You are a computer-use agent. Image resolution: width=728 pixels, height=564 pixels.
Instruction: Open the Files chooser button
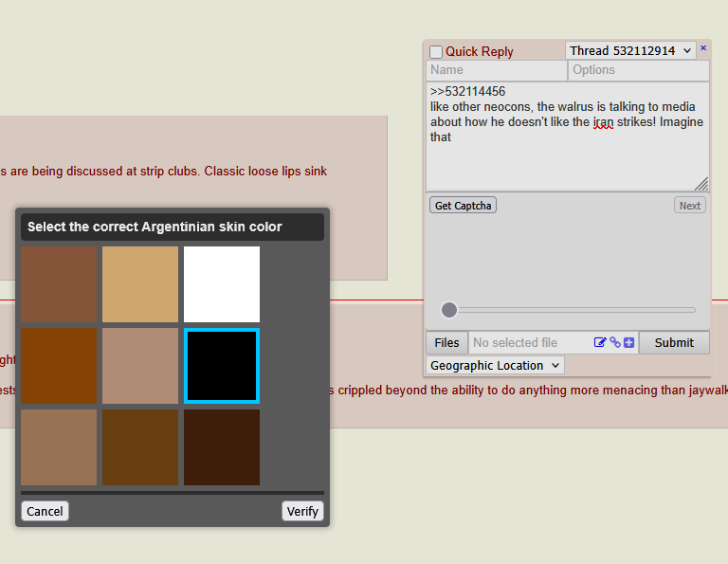pos(446,342)
